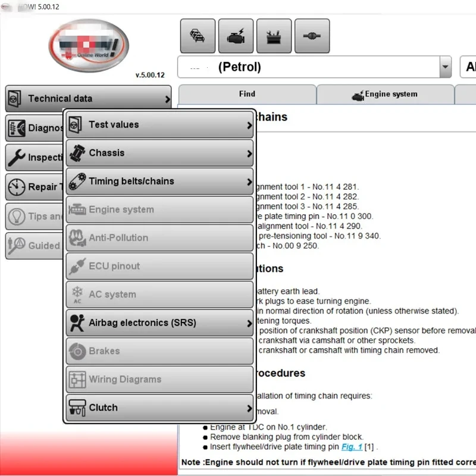Click the greyed Brakes entry
The height and width of the screenshot is (476, 476).
click(159, 350)
